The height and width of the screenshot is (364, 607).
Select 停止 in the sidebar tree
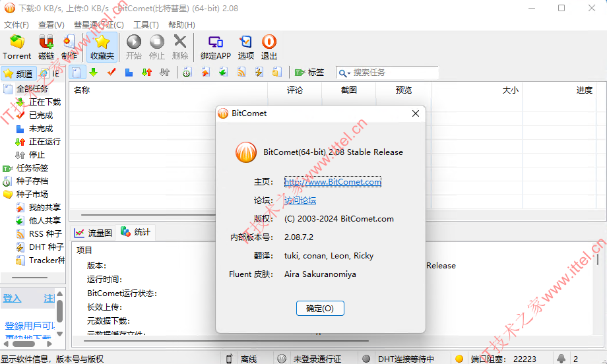point(37,155)
